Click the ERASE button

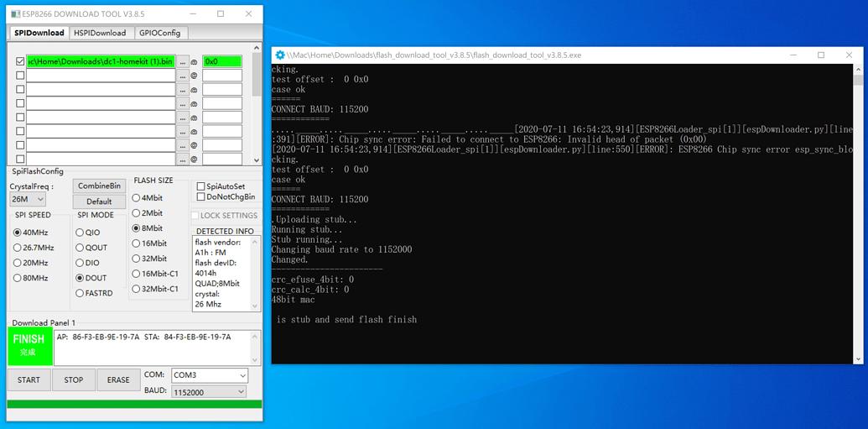point(118,379)
